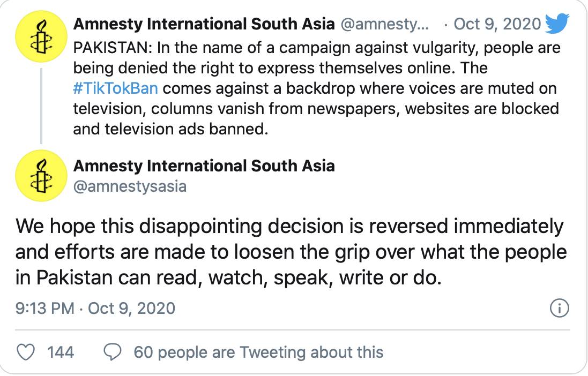The height and width of the screenshot is (376, 588).
Task: Open the truncated @amnesty... handle in first tweet
Action: click(385, 24)
